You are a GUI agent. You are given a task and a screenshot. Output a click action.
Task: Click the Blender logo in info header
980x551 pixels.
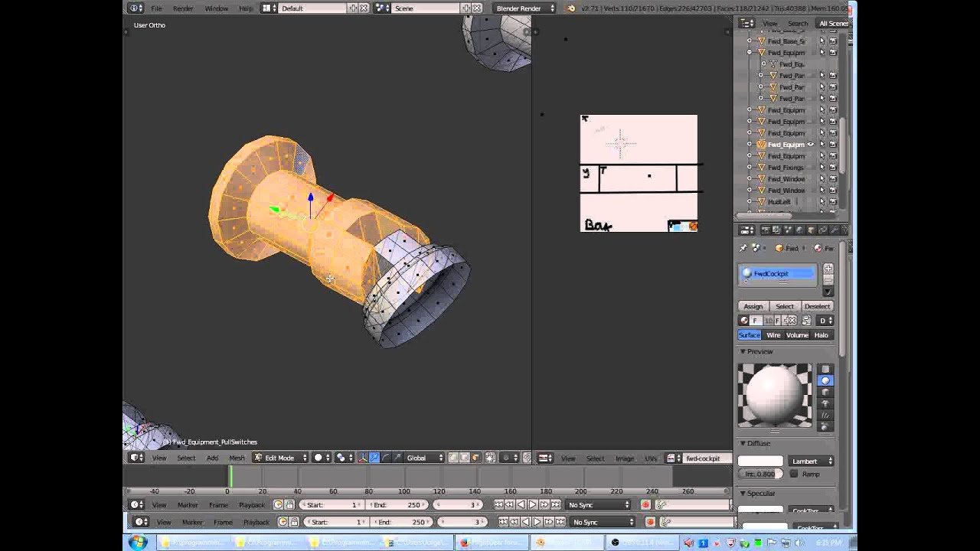point(571,8)
